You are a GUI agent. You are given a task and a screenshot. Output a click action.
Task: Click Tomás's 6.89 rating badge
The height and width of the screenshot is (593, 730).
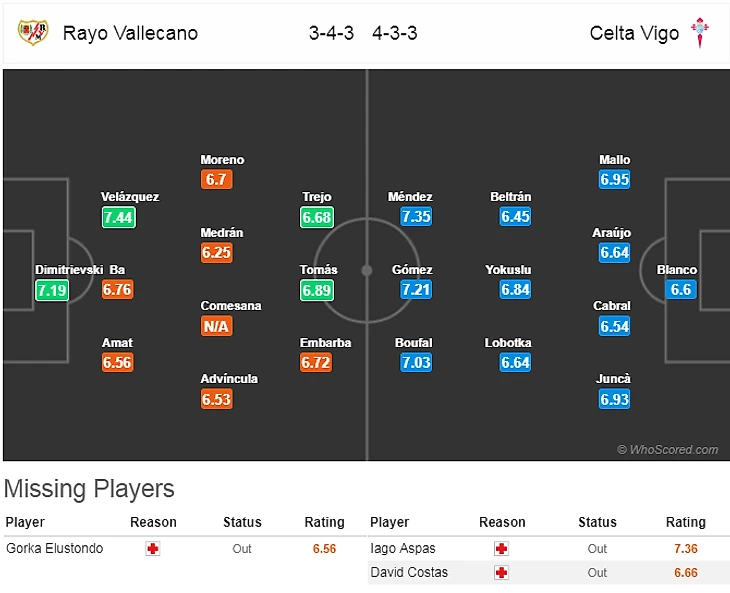(x=316, y=290)
